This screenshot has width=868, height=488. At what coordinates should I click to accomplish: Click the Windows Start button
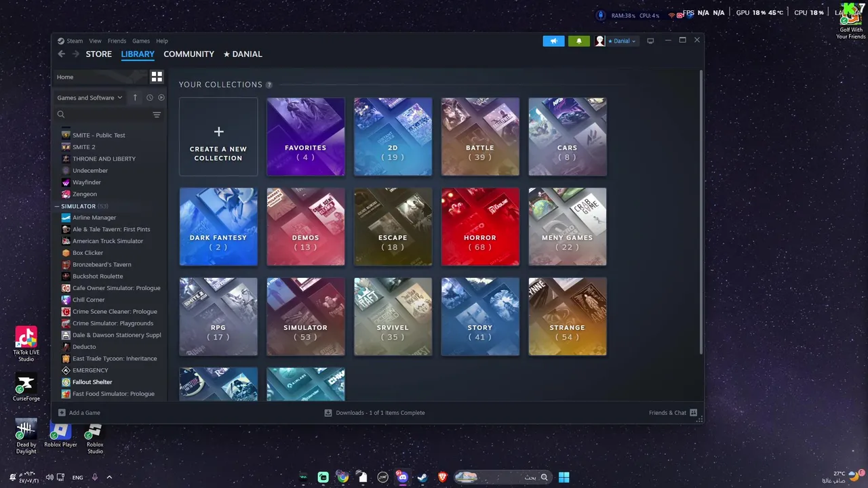(x=564, y=477)
